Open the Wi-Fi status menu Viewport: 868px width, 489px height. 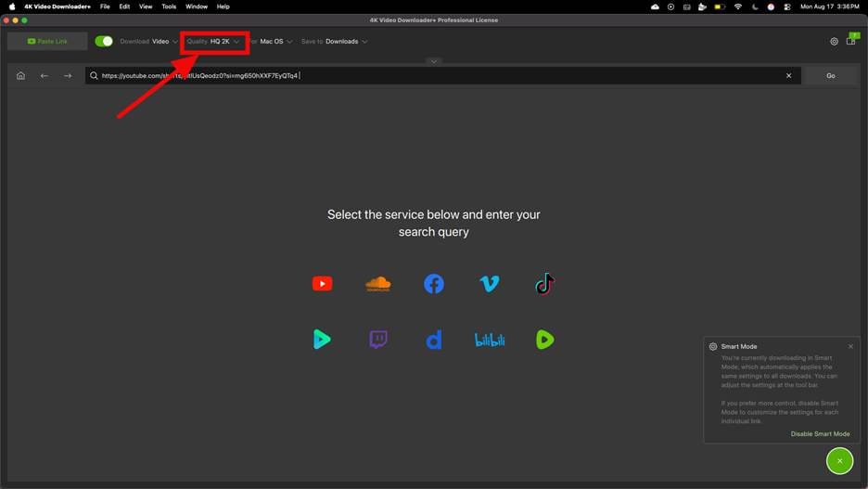737,6
